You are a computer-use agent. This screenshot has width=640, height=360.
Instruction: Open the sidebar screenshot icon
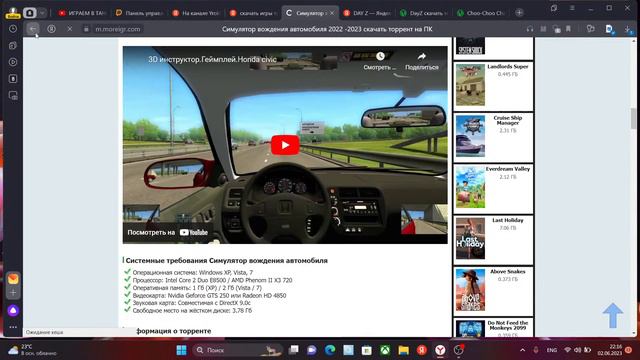[13, 96]
